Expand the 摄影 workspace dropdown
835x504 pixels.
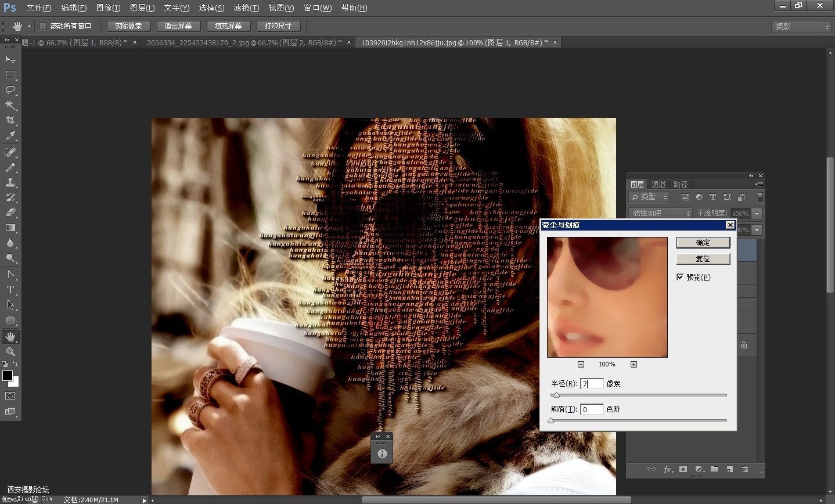(802, 27)
